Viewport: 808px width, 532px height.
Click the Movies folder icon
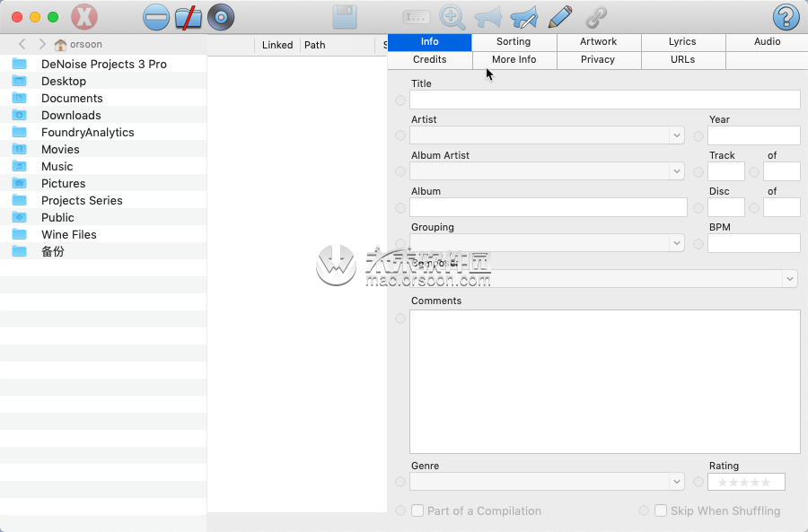(20, 149)
